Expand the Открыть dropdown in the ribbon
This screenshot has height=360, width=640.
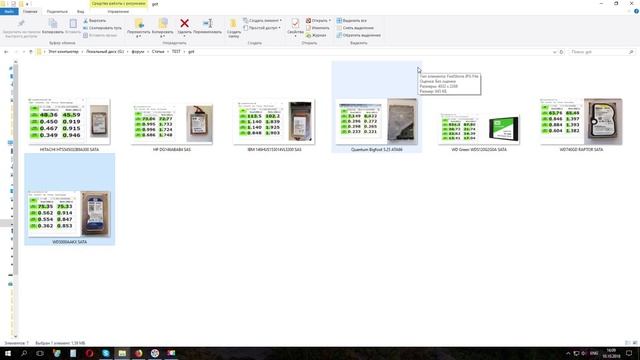tap(318, 20)
